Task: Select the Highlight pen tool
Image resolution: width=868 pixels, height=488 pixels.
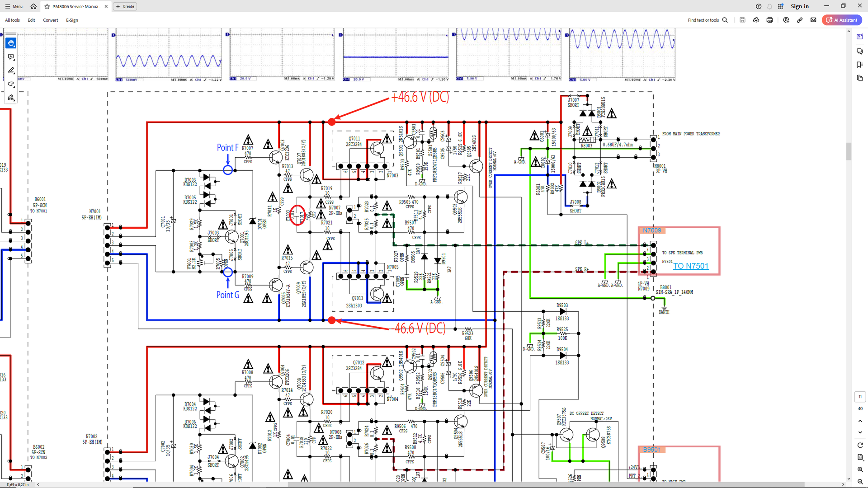Action: (x=11, y=70)
